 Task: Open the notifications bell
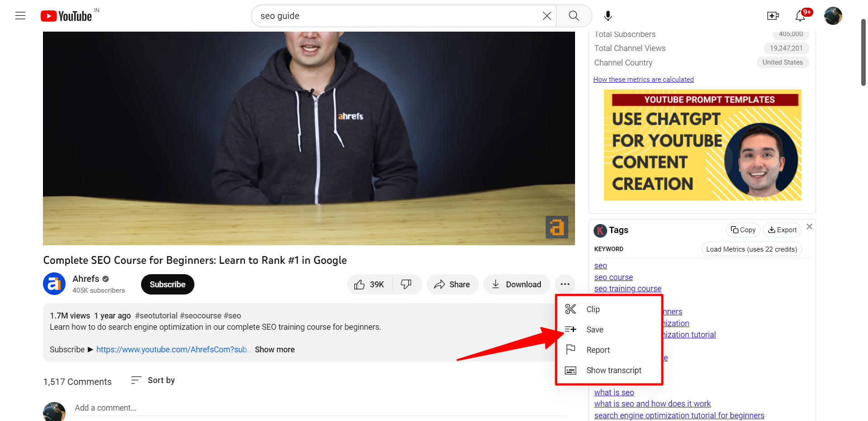[x=800, y=16]
